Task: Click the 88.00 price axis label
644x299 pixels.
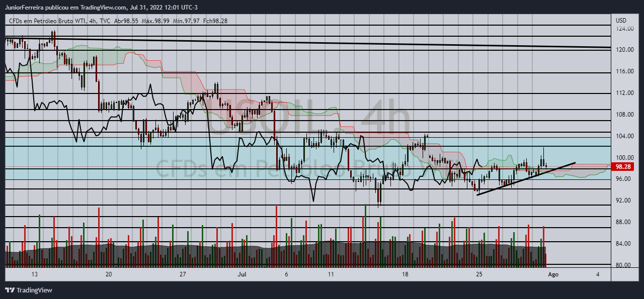Action: (624, 222)
